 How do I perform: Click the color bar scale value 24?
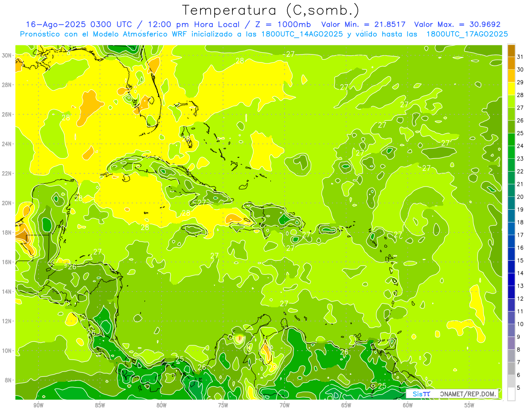(x=520, y=146)
